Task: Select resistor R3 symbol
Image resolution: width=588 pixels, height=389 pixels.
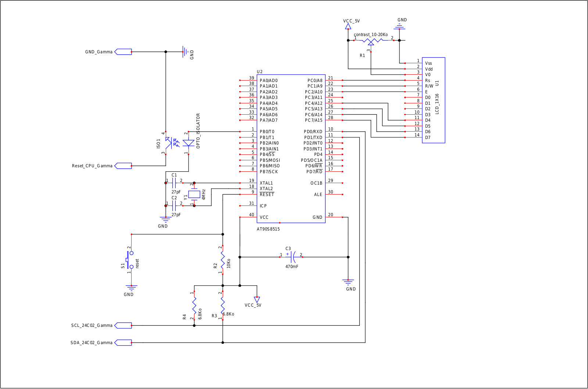Action: point(223,306)
